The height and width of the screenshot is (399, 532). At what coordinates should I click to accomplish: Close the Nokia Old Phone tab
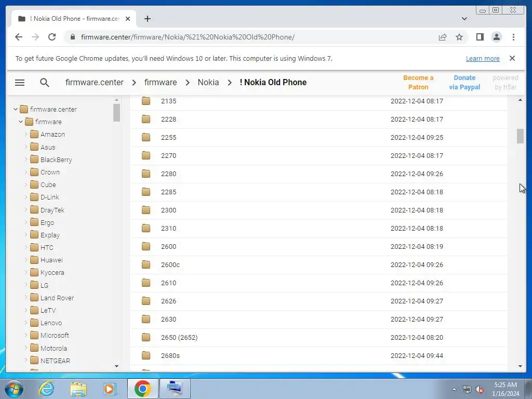pyautogui.click(x=128, y=19)
